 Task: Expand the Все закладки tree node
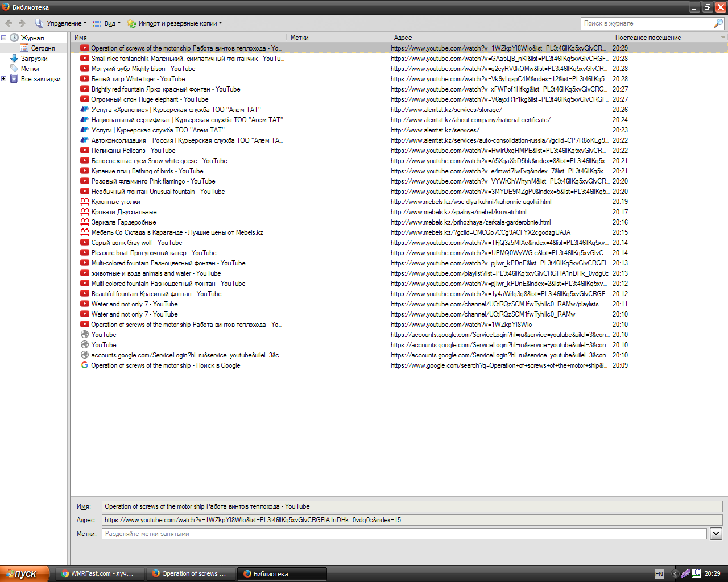point(4,79)
